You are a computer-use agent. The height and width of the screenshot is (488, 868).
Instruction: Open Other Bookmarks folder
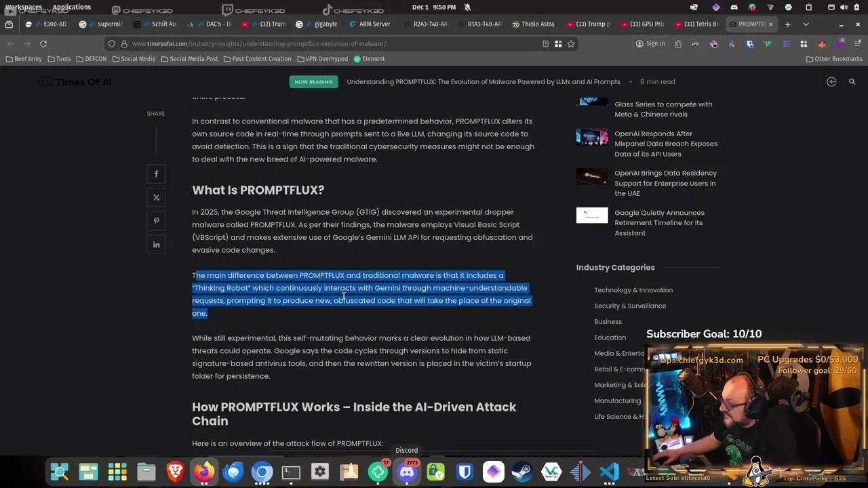834,59
